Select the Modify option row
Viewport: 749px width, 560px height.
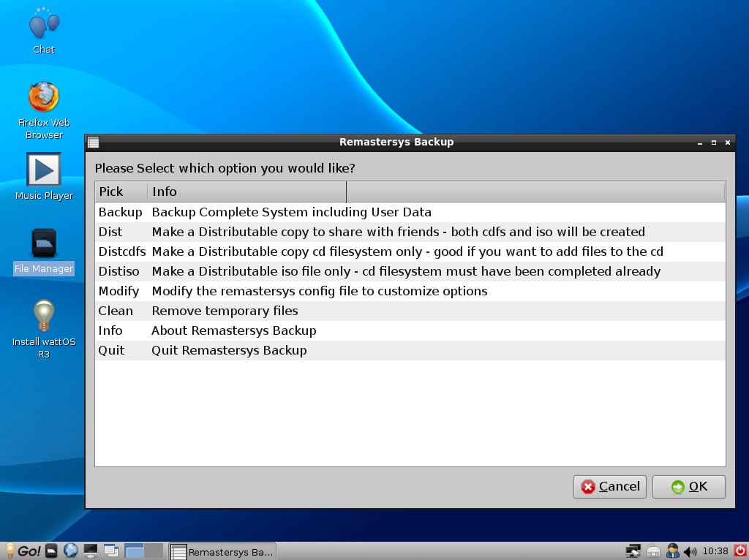pyautogui.click(x=410, y=291)
